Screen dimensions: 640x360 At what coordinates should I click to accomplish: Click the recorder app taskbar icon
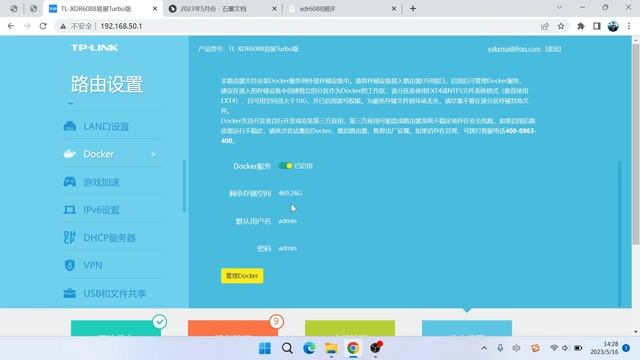coord(375,348)
